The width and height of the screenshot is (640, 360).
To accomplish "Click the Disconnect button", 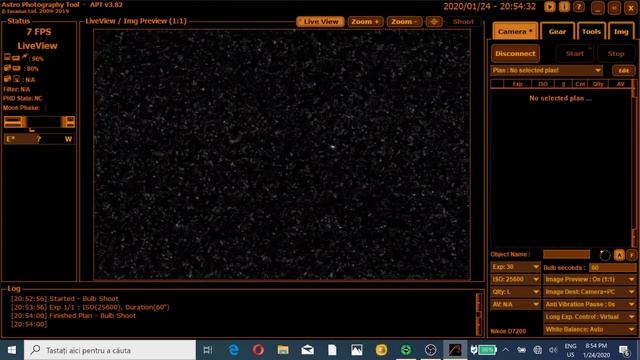I will pos(515,53).
